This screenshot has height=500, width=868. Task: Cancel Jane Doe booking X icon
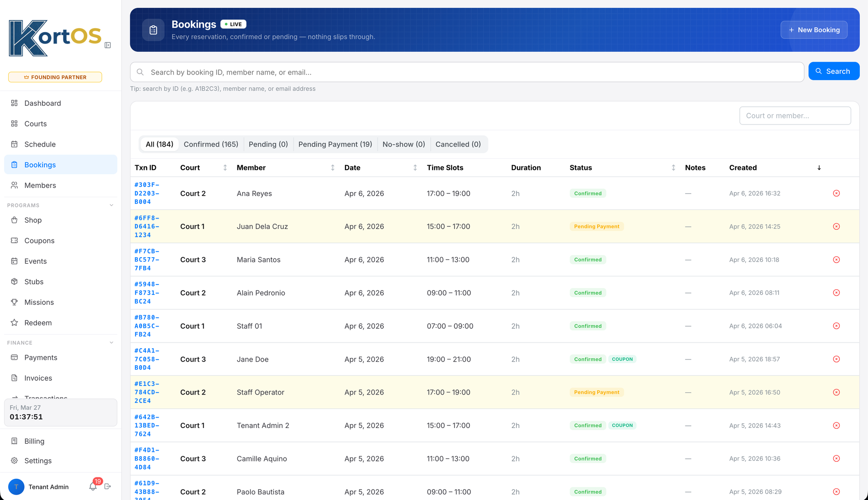(836, 359)
